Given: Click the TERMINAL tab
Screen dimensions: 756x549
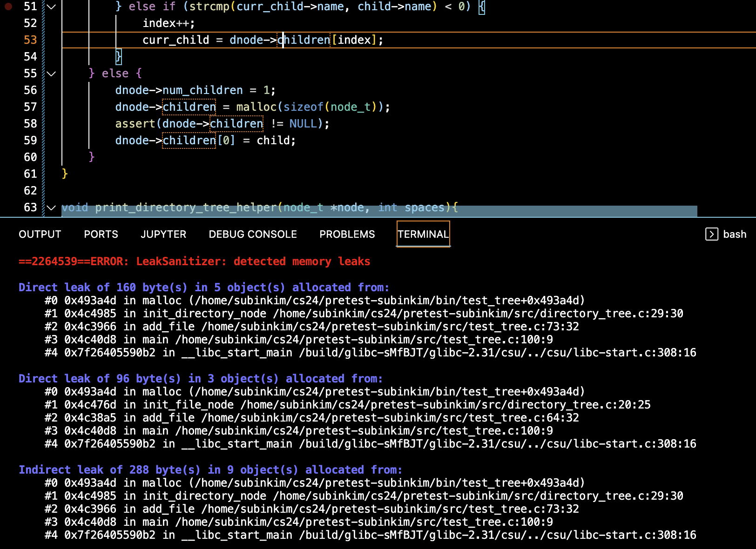Looking at the screenshot, I should 423,234.
